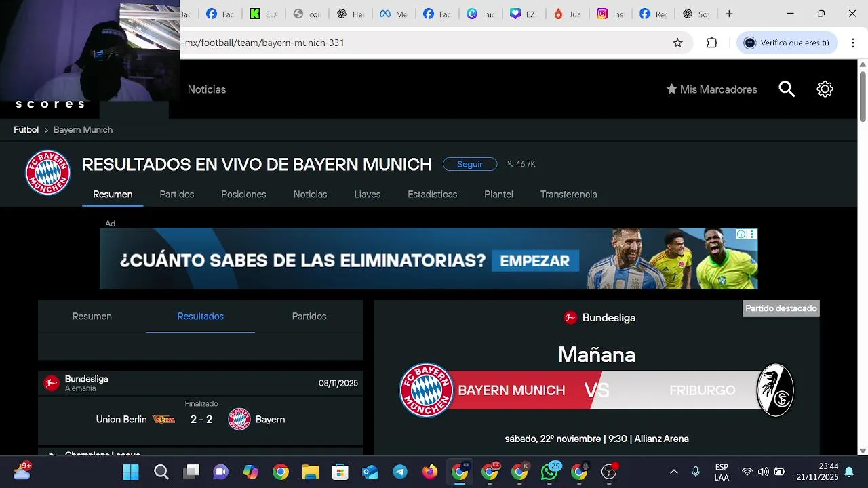The width and height of the screenshot is (868, 488).
Task: Open the Chrome three-dot menu
Action: pyautogui.click(x=853, y=43)
